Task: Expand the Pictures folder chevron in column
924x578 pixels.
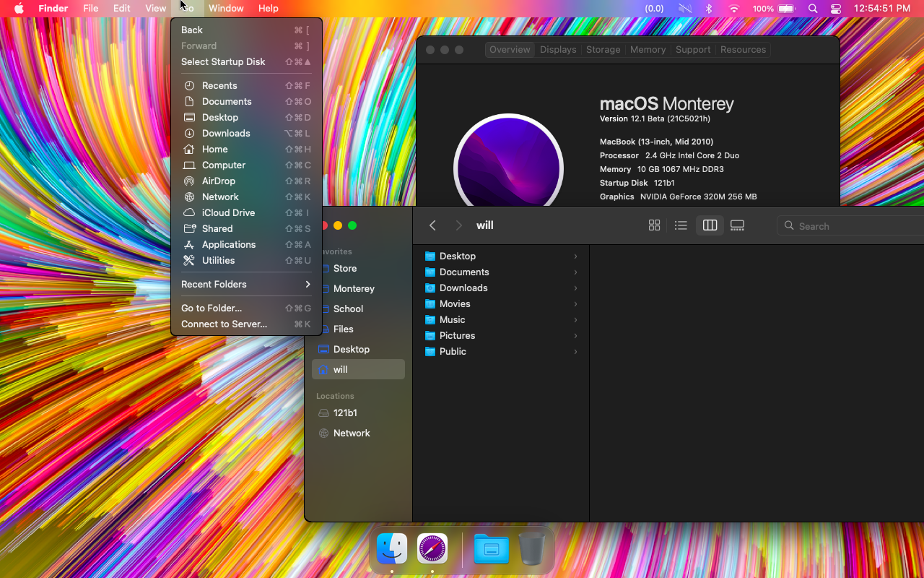Action: pos(575,335)
